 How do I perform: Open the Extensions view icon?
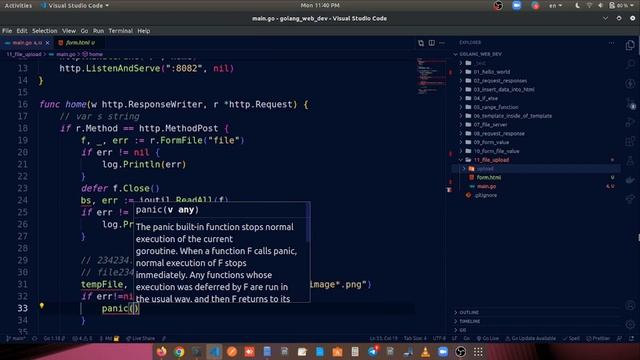pos(630,141)
